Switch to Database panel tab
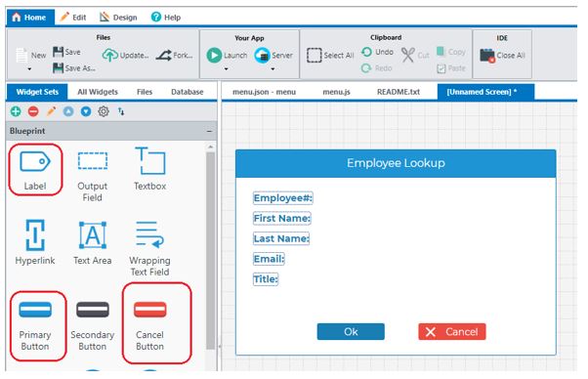Image resolution: width=588 pixels, height=379 pixels. (188, 92)
